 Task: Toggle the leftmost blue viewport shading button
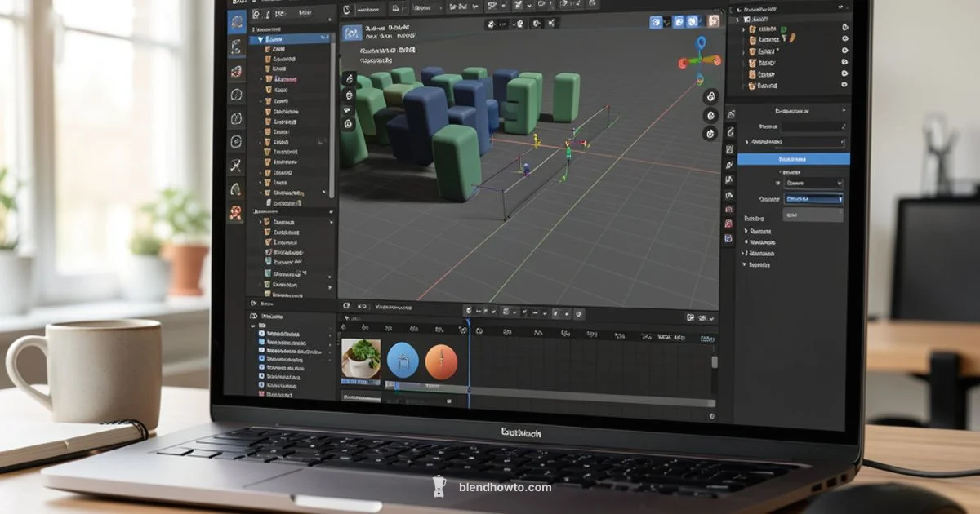pos(656,22)
